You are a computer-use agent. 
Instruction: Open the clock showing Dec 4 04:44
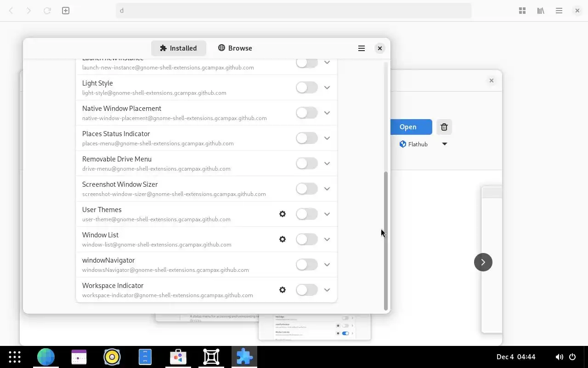[x=516, y=357]
